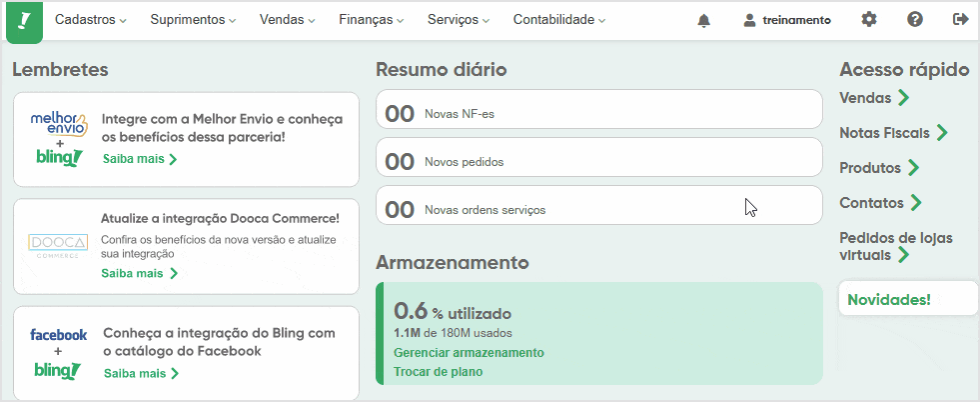Image resolution: width=980 pixels, height=402 pixels.
Task: Click the Gerenciar armazenamento link
Action: tap(469, 353)
